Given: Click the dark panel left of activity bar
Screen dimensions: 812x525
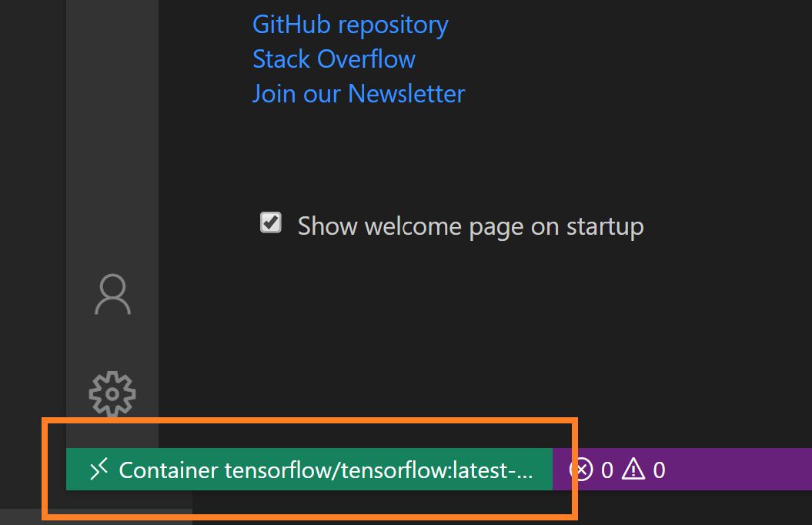Looking at the screenshot, I should (x=32, y=207).
